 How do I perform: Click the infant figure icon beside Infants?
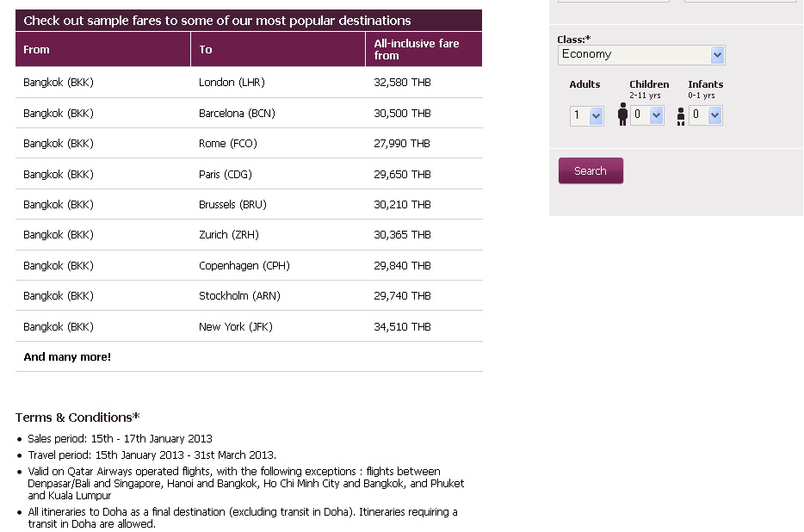click(681, 116)
